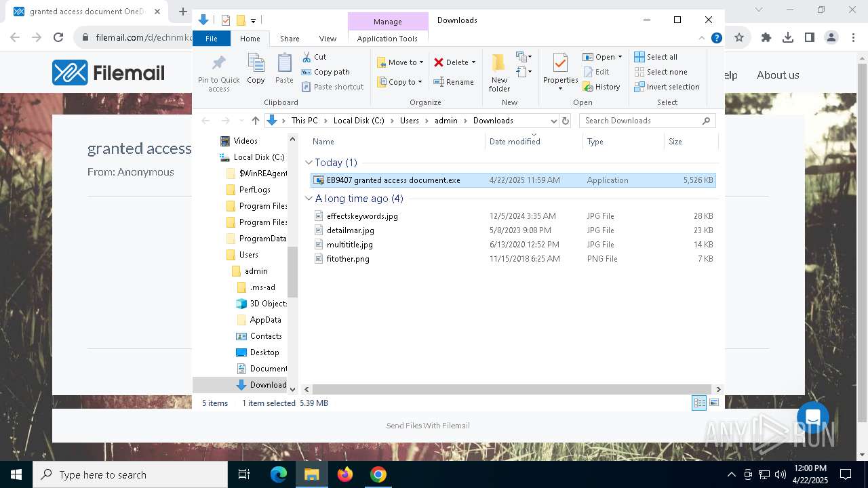Select EB9407 granted access document.exe
The image size is (868, 488).
[x=513, y=180]
